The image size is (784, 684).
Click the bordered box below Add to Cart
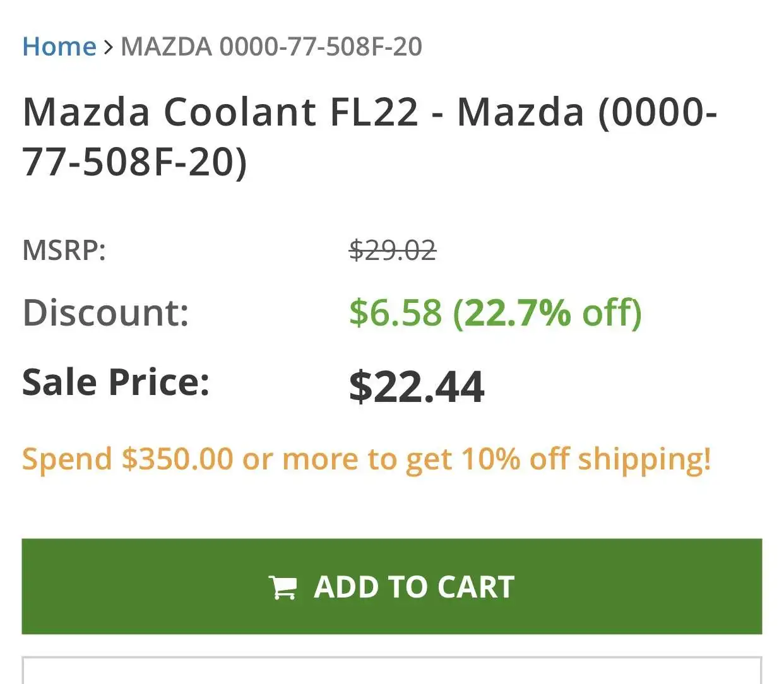(391, 670)
